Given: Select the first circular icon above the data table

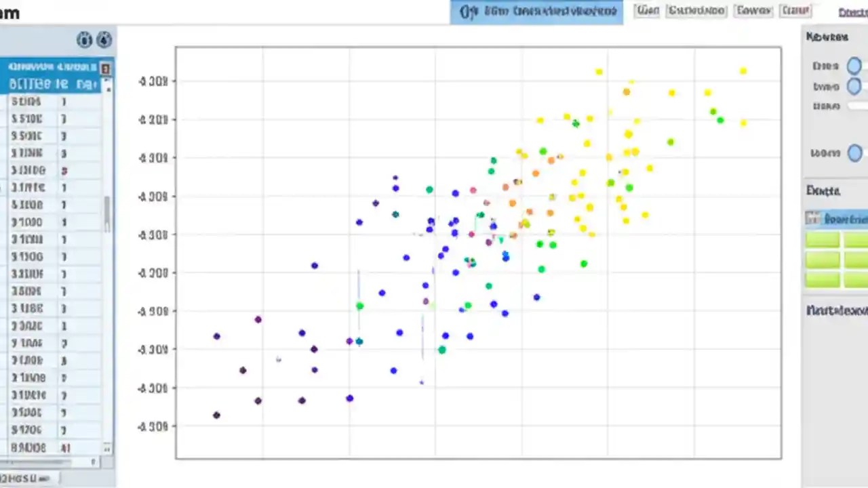Looking at the screenshot, I should 85,40.
